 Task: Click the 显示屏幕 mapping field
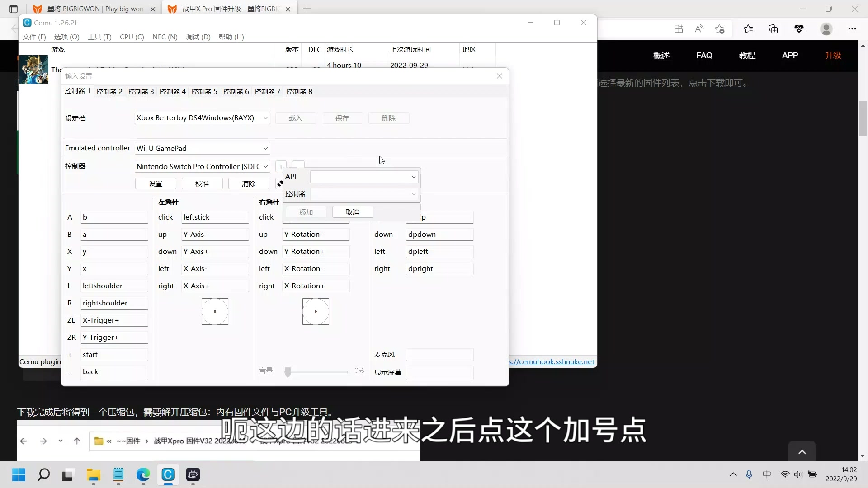[440, 372]
